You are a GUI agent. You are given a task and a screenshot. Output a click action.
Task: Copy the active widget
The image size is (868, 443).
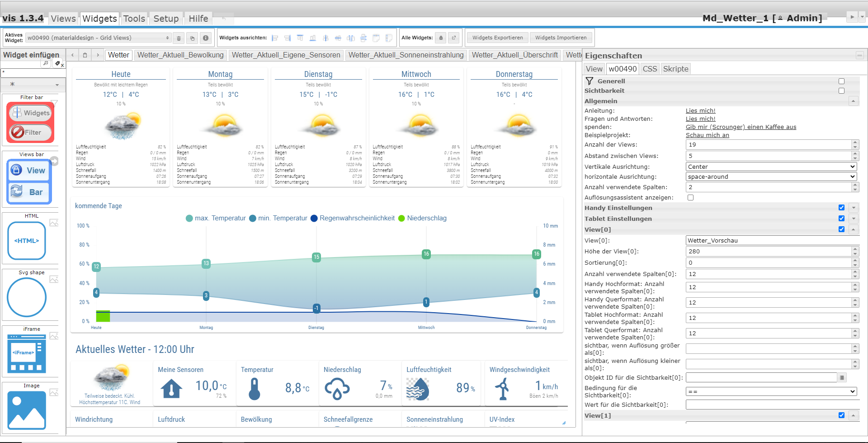tap(192, 38)
